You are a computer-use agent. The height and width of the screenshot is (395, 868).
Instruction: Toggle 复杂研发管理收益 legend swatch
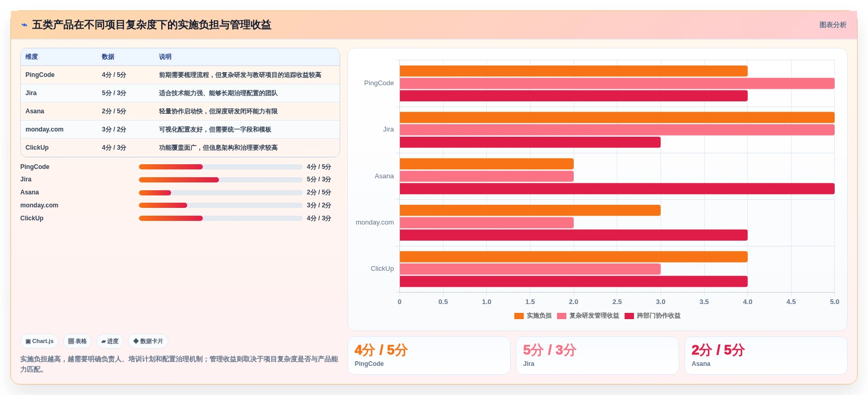point(561,316)
